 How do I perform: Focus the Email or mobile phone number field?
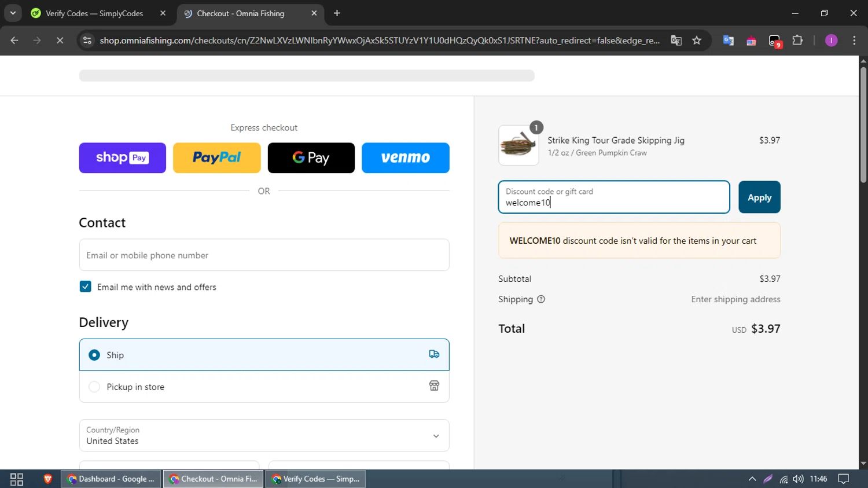pos(264,255)
